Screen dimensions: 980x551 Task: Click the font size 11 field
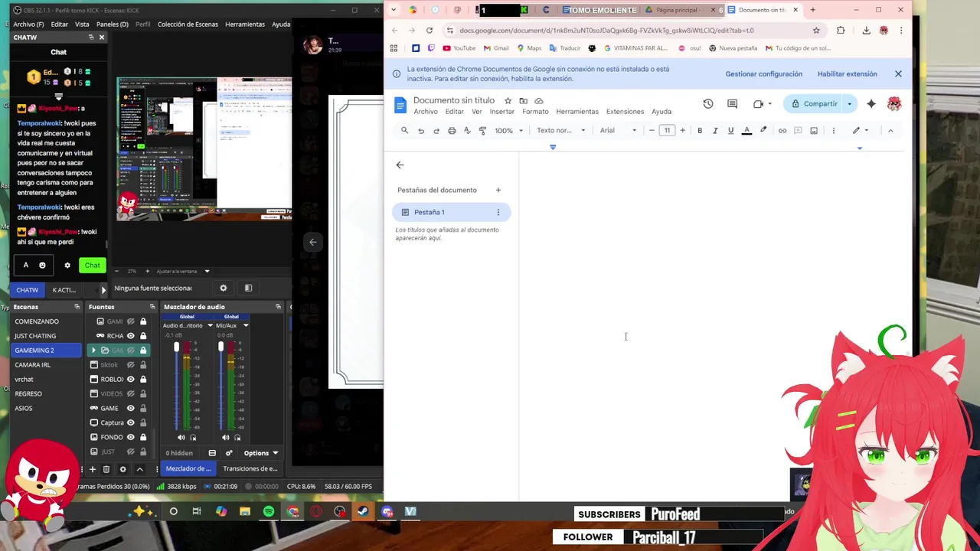click(667, 131)
